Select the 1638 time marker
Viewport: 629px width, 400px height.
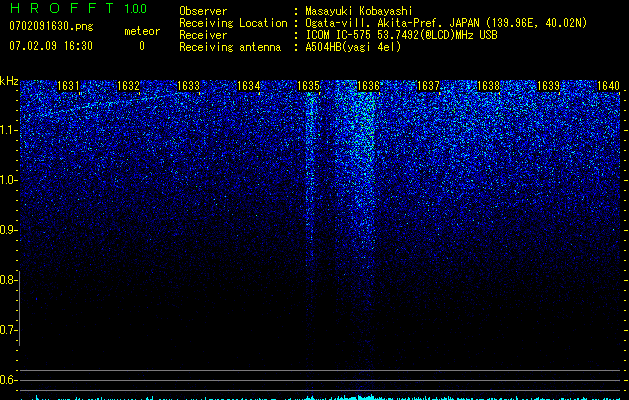[489, 86]
